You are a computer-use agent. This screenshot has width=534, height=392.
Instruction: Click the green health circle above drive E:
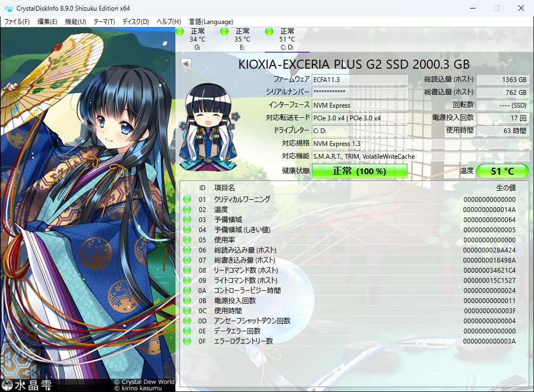[224, 32]
